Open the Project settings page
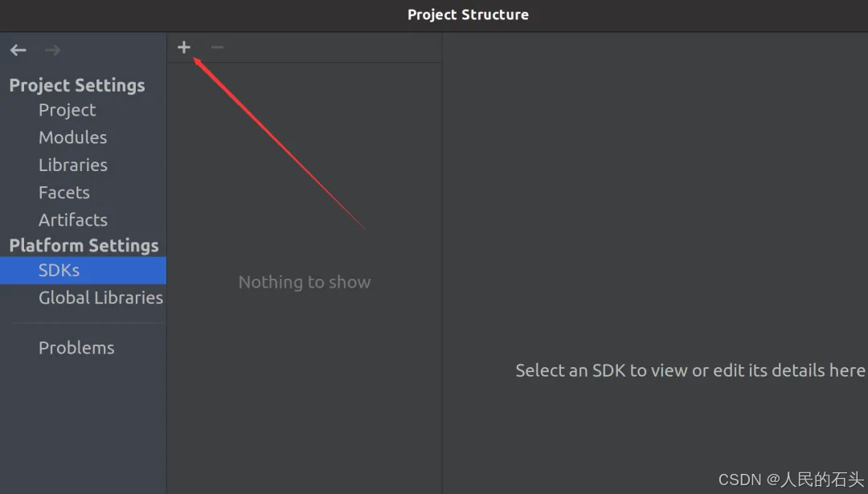The image size is (868, 494). tap(67, 110)
